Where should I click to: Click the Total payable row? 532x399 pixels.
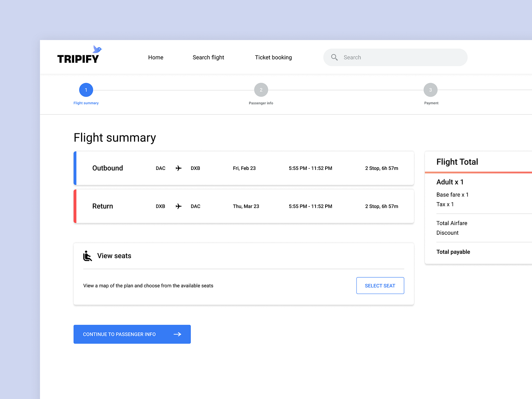[x=453, y=252]
